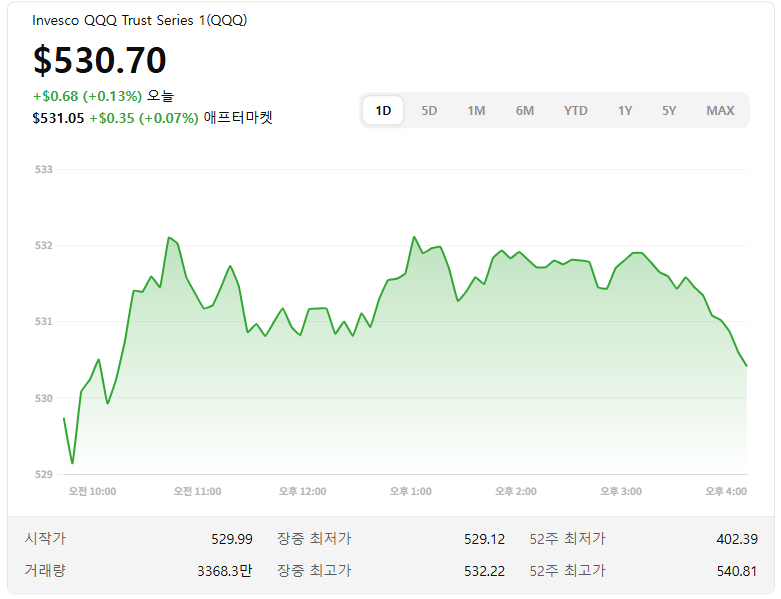
Task: Click the intraday high value 532.22
Action: [x=484, y=571]
